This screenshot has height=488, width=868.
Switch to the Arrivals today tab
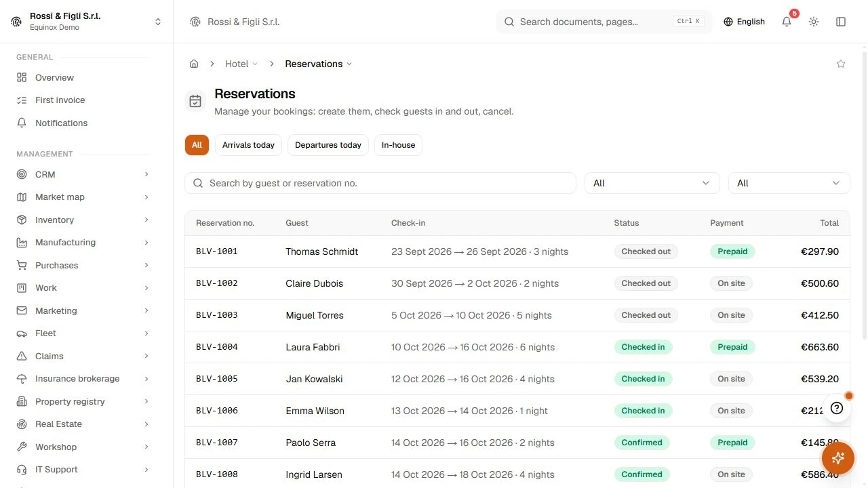pos(248,145)
